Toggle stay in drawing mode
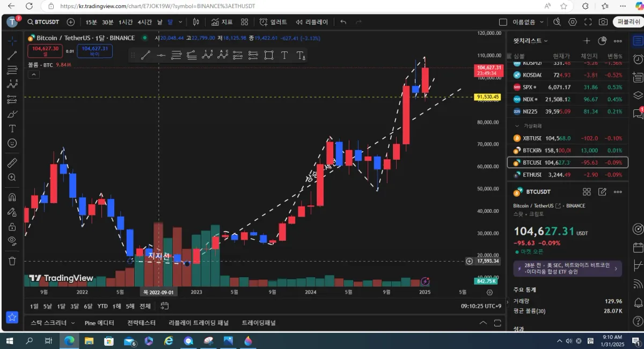644x349 pixels. coord(12,212)
